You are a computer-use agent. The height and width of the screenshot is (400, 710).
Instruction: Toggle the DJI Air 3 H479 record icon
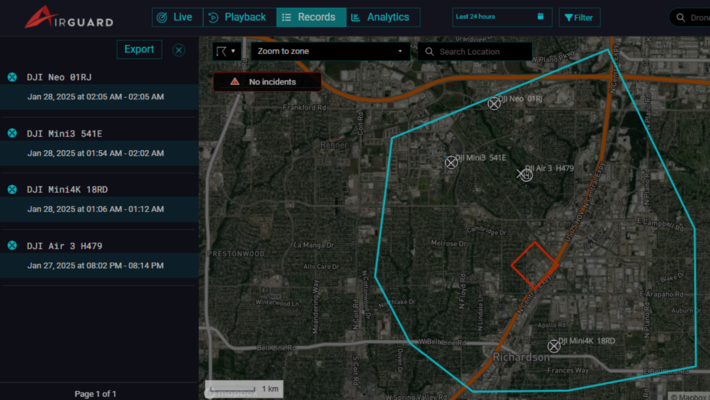[x=12, y=246]
